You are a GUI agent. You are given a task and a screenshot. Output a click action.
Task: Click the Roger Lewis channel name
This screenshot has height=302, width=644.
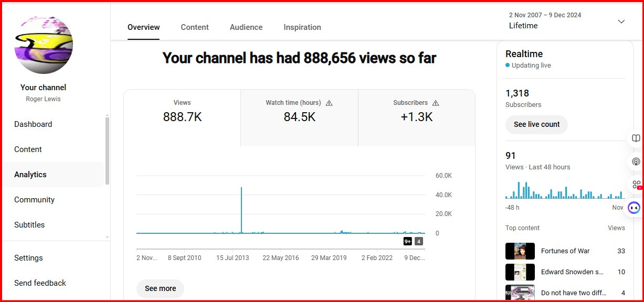[44, 99]
